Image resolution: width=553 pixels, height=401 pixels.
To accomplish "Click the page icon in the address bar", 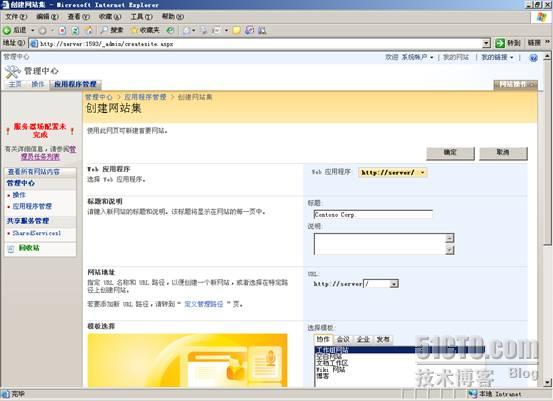I will (x=34, y=44).
